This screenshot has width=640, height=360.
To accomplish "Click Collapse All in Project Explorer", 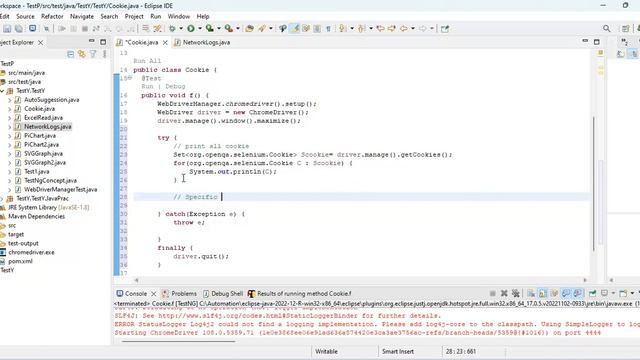I will click(71, 54).
